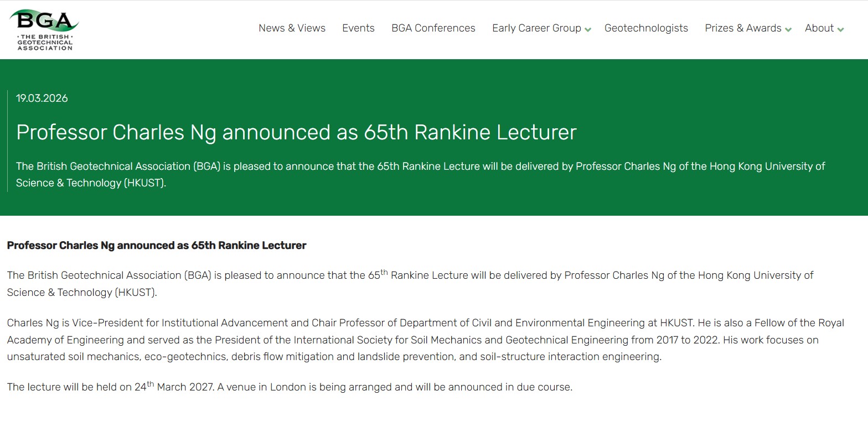Open BGA Conferences in navigation
The width and height of the screenshot is (868, 427).
coord(433,28)
